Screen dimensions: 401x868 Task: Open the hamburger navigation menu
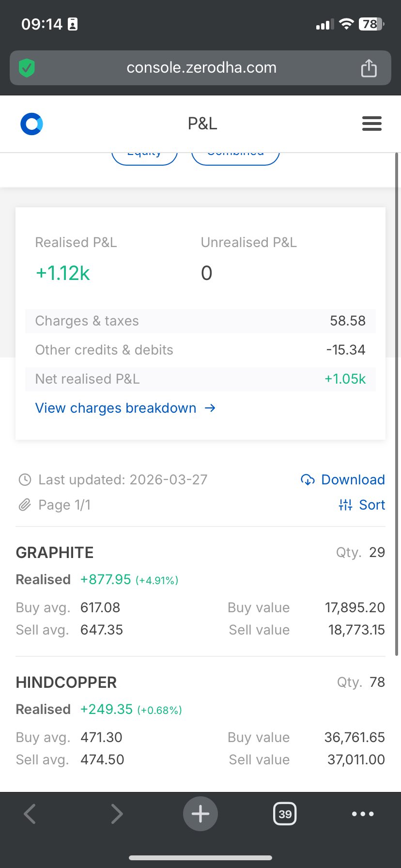371,124
